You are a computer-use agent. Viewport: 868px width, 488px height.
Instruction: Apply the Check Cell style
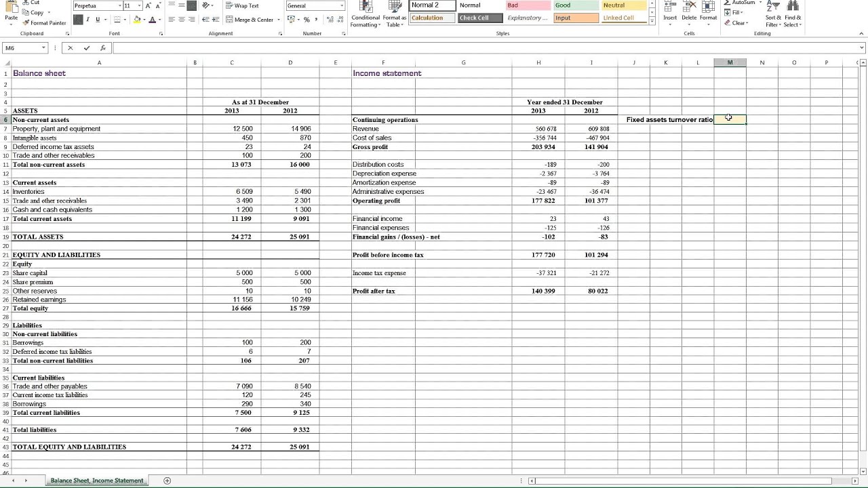coord(480,18)
